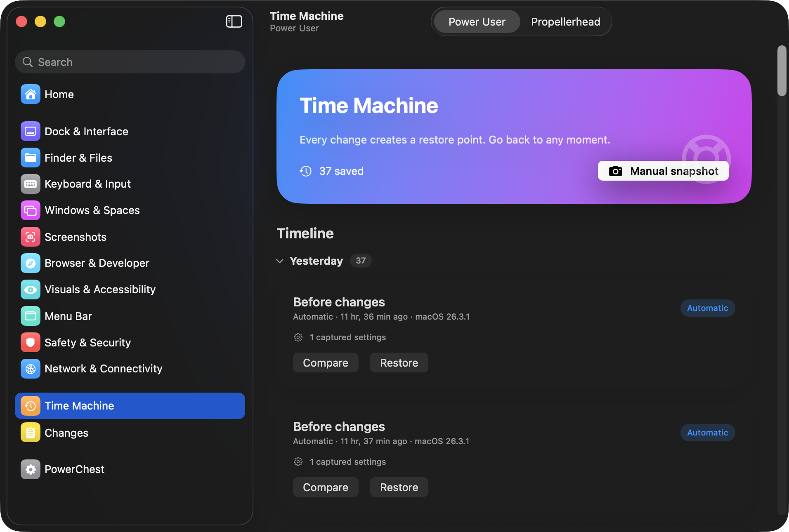The height and width of the screenshot is (532, 789).
Task: Click the Visuals & Accessibility eye icon
Action: (x=31, y=290)
